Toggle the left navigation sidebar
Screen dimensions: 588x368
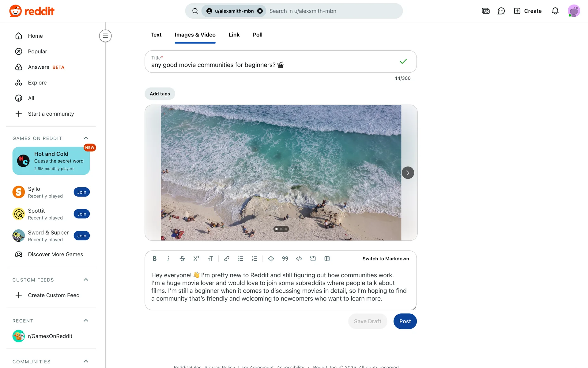[x=105, y=36]
